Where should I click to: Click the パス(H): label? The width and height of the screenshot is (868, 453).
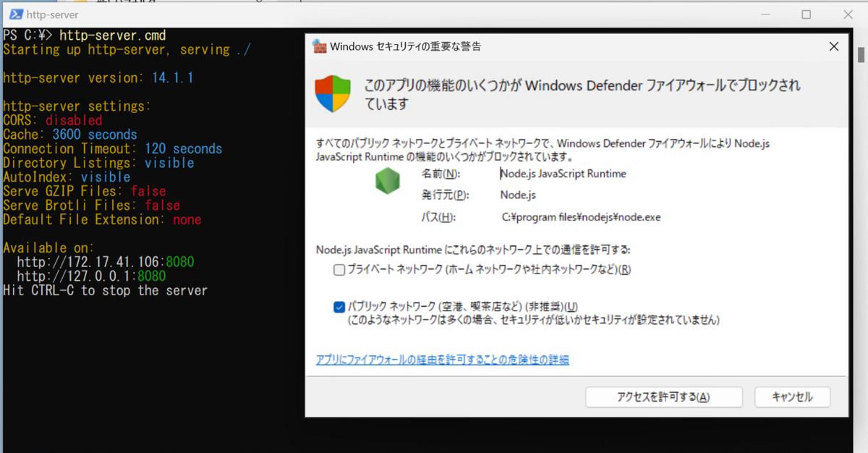pos(438,217)
